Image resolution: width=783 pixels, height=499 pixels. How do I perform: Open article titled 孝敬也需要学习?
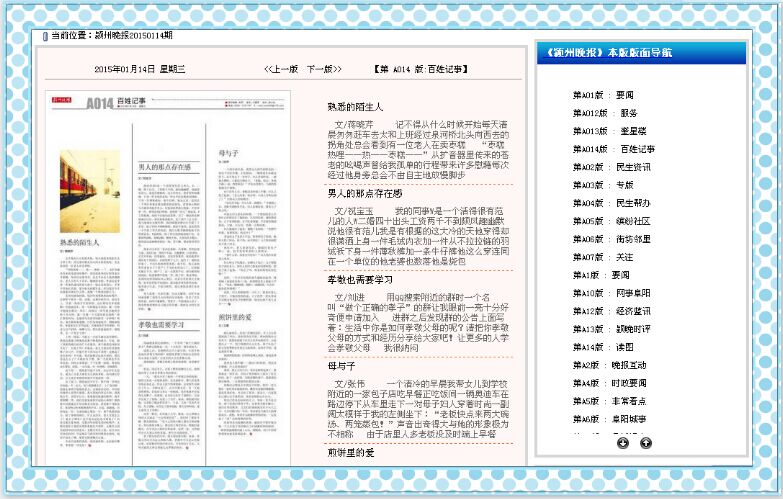click(x=360, y=279)
